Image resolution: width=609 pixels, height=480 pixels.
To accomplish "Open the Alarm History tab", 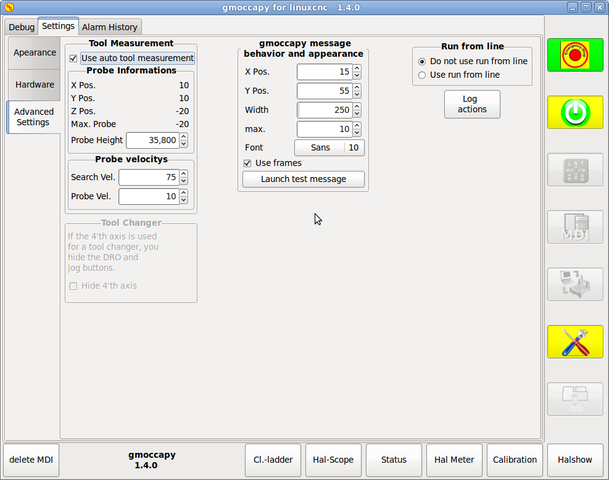I will tap(110, 27).
